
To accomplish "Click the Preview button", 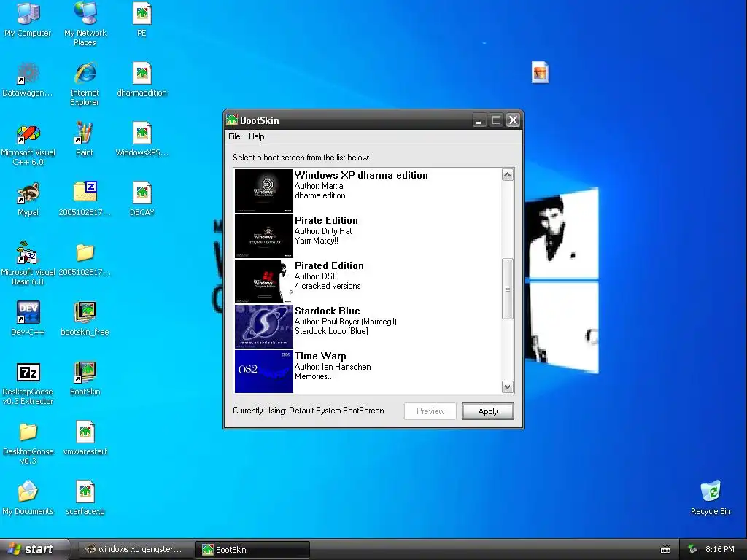I will (430, 411).
